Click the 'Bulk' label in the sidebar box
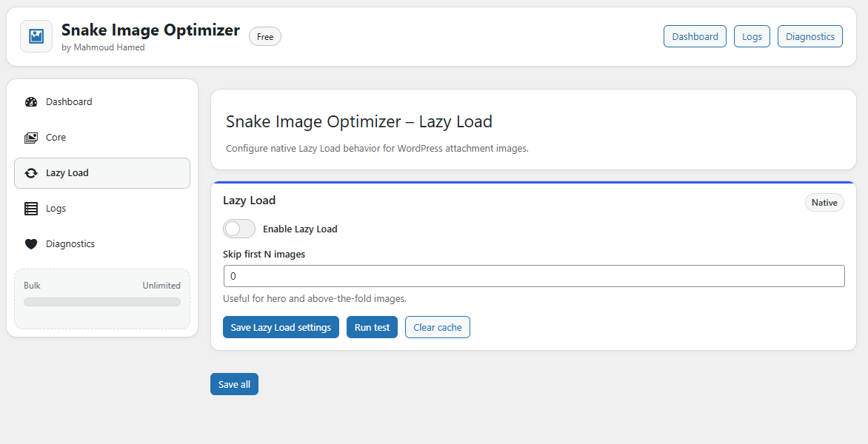The width and height of the screenshot is (868, 444). click(x=32, y=286)
